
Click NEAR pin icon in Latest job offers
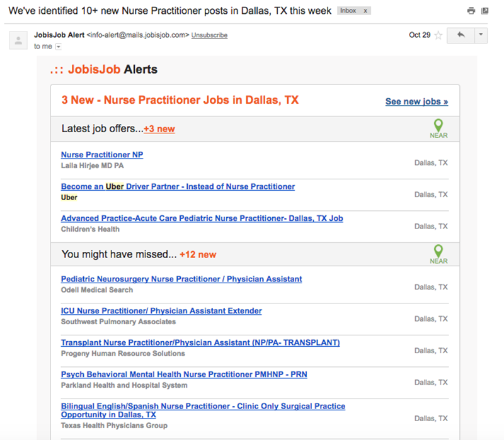coord(438,128)
